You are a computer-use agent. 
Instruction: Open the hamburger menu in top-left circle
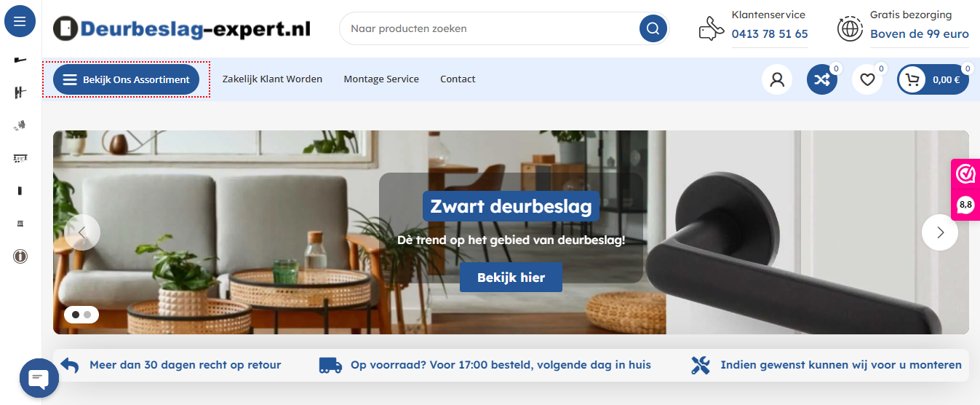tap(20, 21)
